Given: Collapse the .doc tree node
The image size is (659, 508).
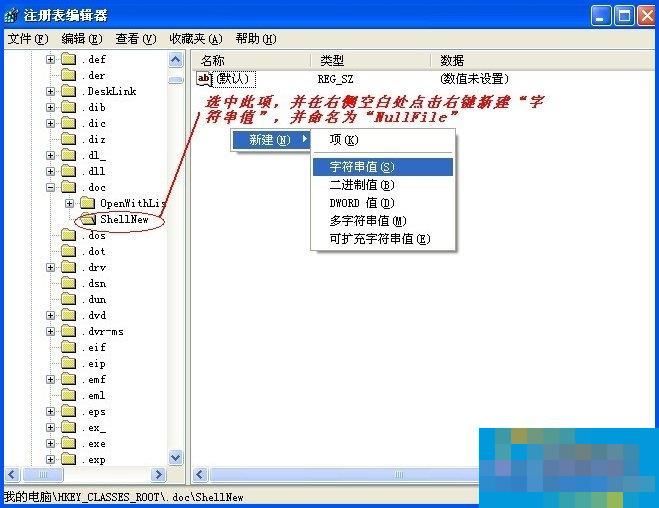Looking at the screenshot, I should (x=50, y=187).
